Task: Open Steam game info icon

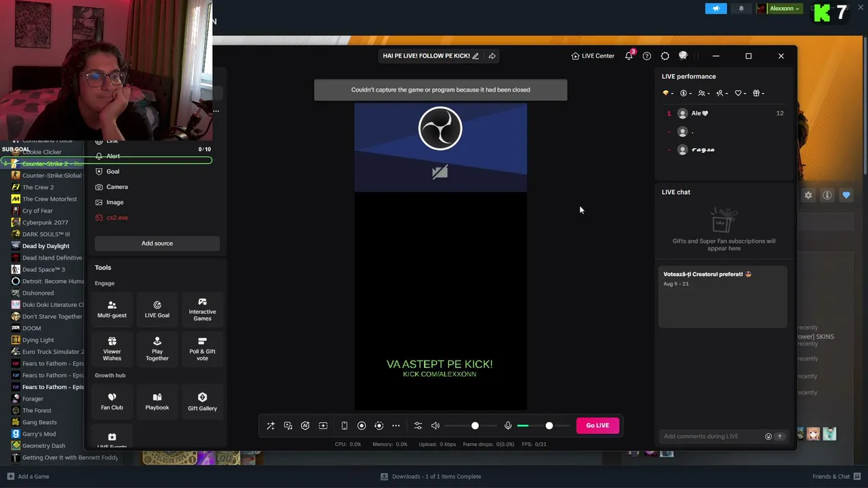Action: click(x=827, y=195)
